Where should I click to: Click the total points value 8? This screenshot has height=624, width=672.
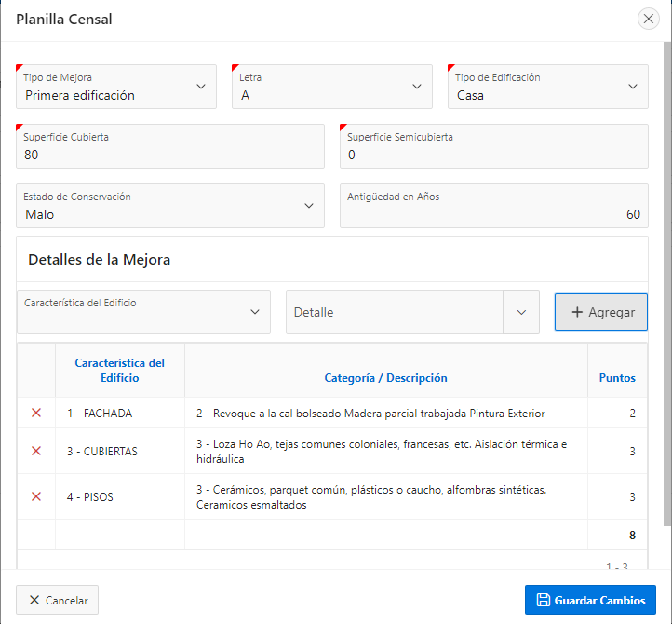pyautogui.click(x=632, y=535)
